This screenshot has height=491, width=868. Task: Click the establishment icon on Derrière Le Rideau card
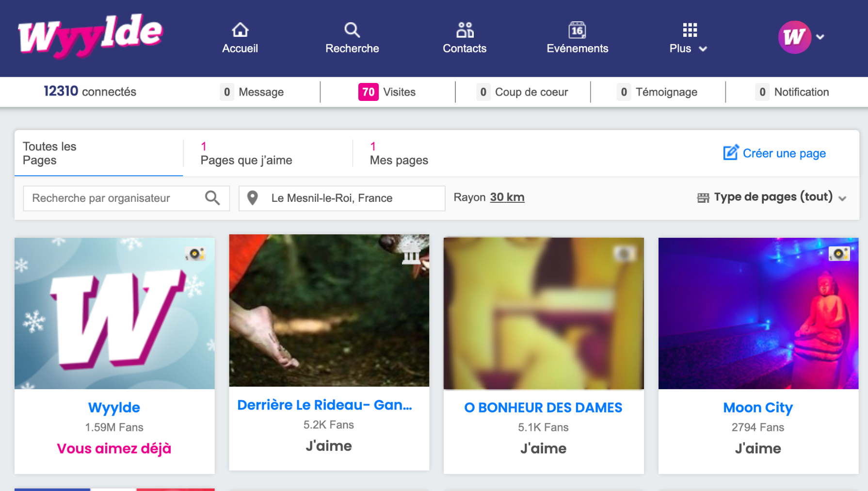pyautogui.click(x=411, y=255)
